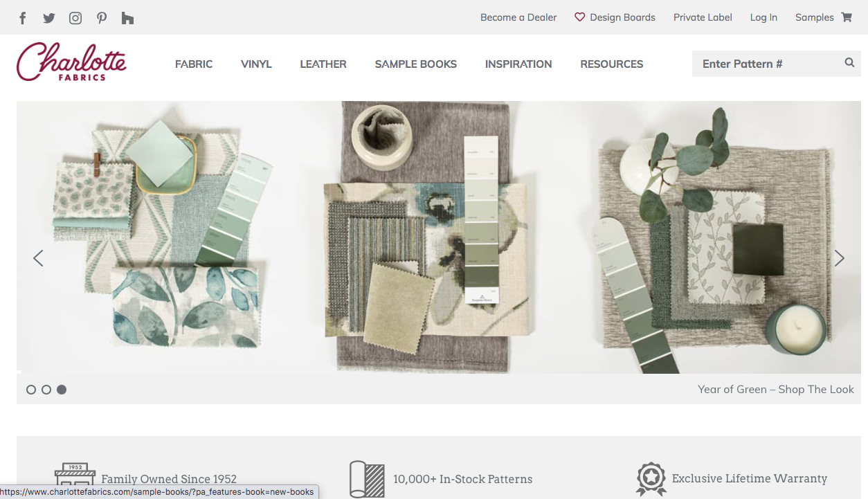Click the search magnifier icon
868x499 pixels.
click(x=849, y=62)
